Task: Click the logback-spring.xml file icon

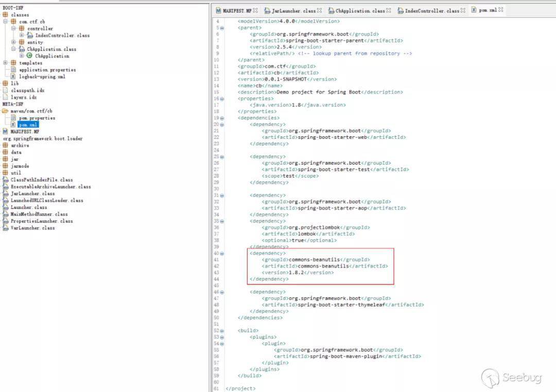Action: [x=13, y=77]
